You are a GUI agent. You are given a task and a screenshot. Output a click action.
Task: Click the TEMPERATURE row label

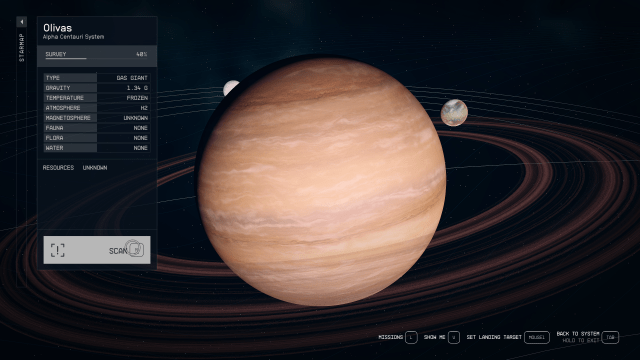[x=64, y=98]
